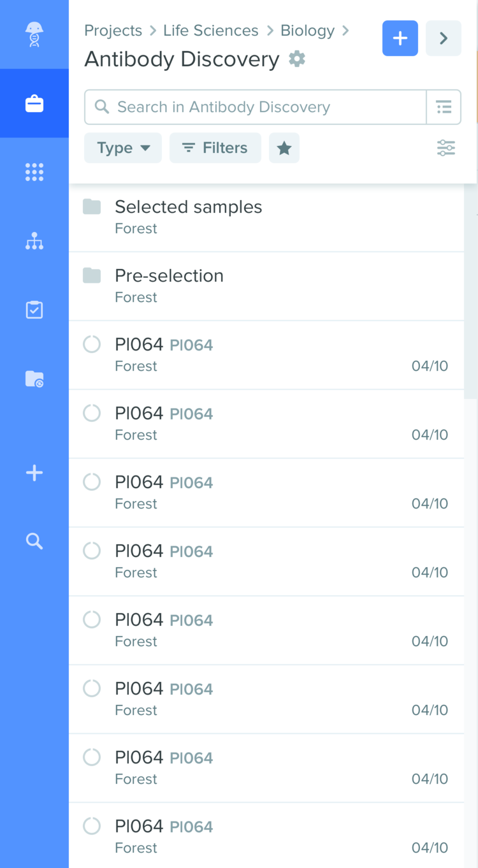This screenshot has width=478, height=868.
Task: Open the Projects briefcase icon in sidebar
Action: 34,103
